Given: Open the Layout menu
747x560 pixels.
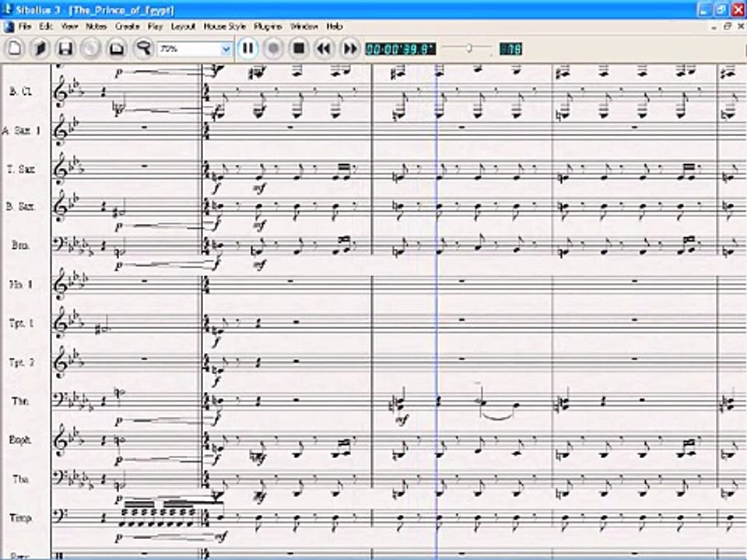Looking at the screenshot, I should click(x=184, y=26).
